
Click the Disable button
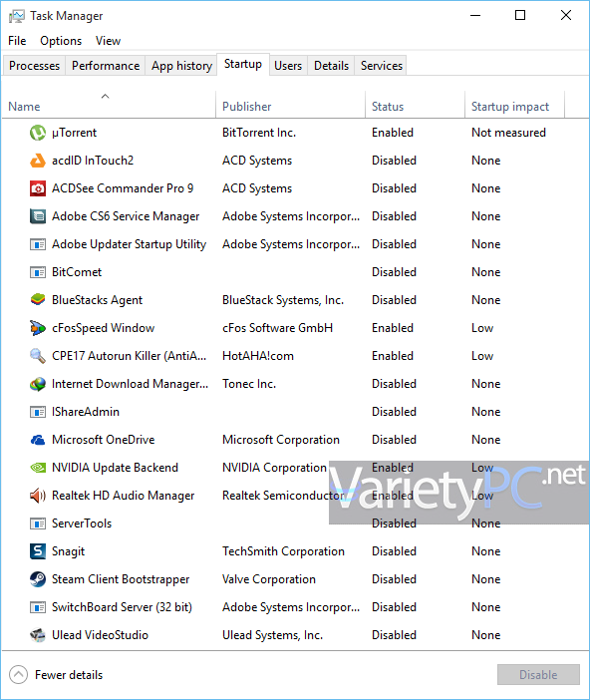[538, 674]
